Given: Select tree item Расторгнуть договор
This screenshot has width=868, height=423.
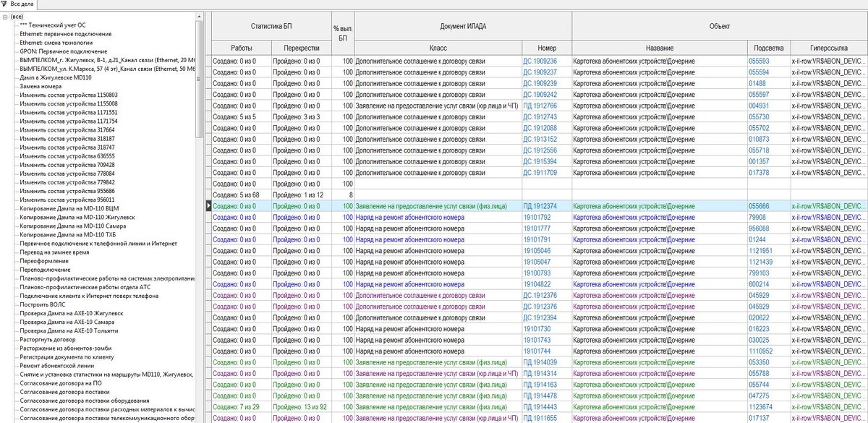Looking at the screenshot, I should point(48,339).
